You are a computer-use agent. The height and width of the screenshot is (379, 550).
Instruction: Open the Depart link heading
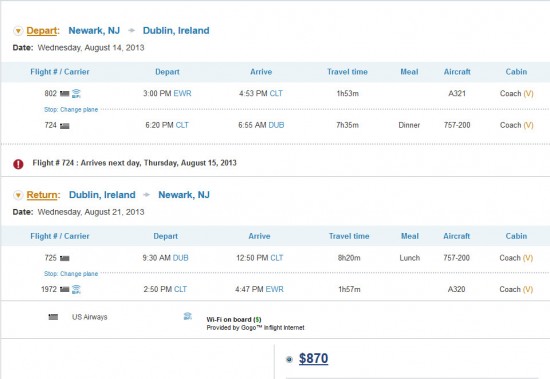[41, 31]
